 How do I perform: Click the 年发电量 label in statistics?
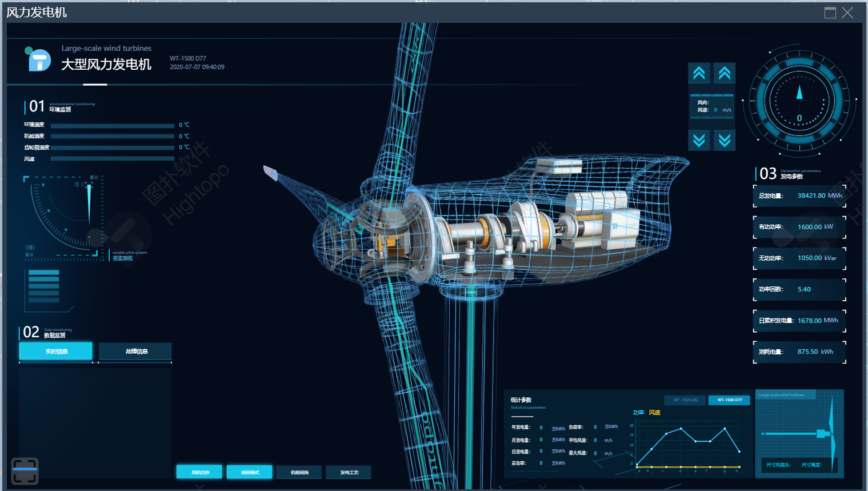point(521,428)
